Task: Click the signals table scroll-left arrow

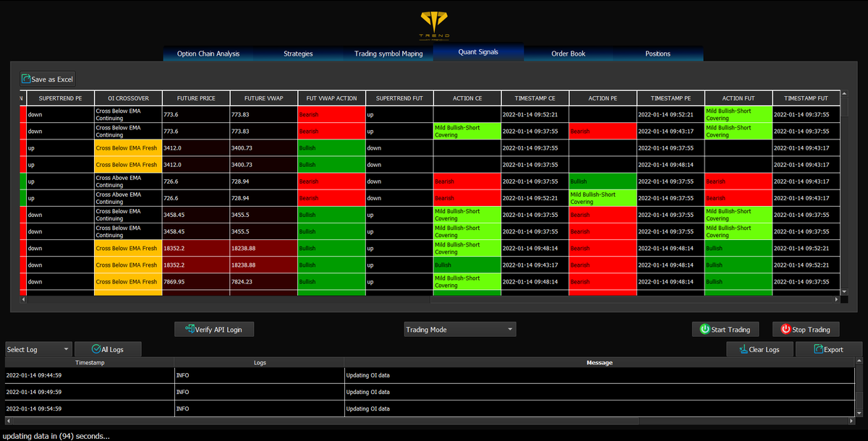Action: 23,299
